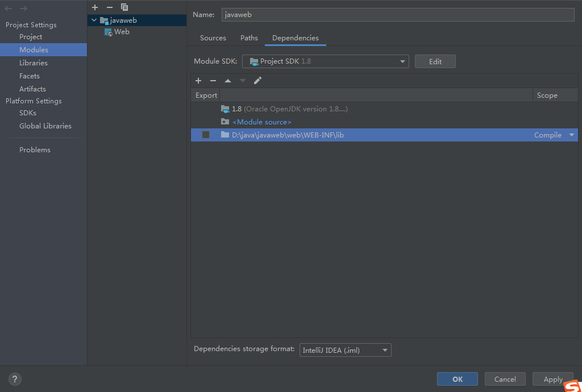This screenshot has height=392, width=582.
Task: Toggle Export checkbox for WEB-INF\lib
Action: pos(206,135)
